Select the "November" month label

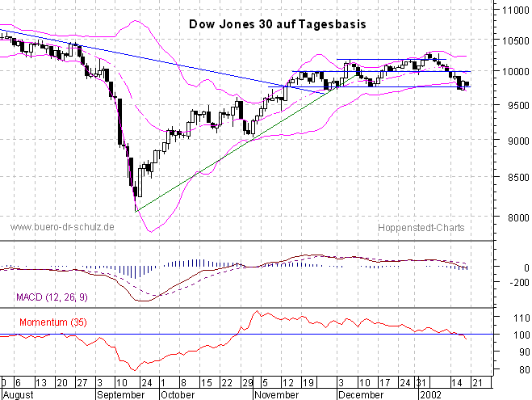(277, 395)
